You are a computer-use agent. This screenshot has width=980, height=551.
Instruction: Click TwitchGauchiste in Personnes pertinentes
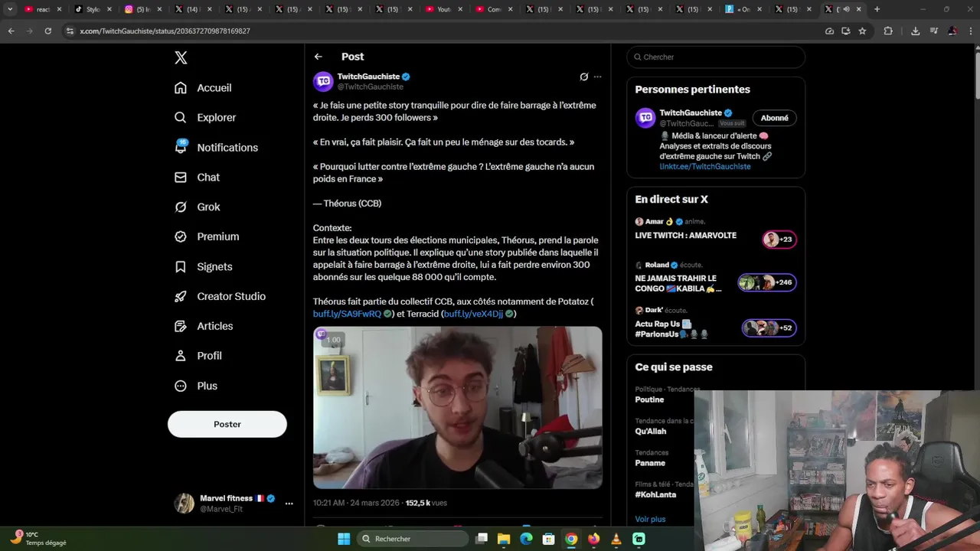pos(691,113)
